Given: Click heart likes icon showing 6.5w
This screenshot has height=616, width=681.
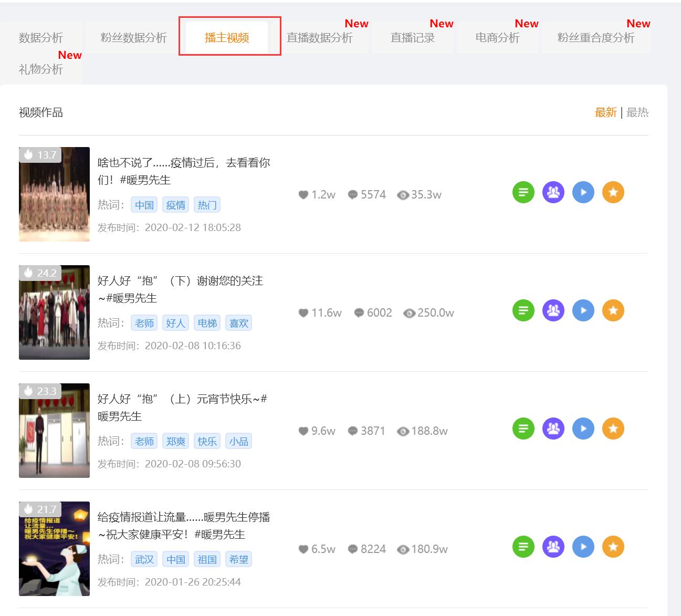Looking at the screenshot, I should pos(303,549).
